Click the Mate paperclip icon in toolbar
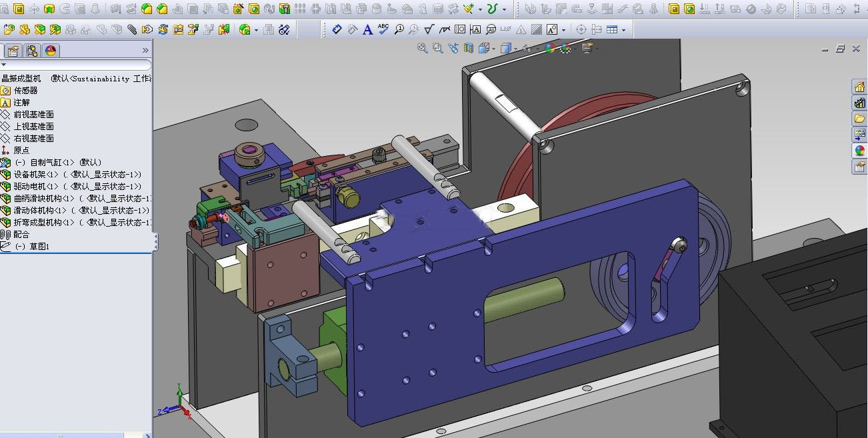This screenshot has width=868, height=438. pos(132,29)
